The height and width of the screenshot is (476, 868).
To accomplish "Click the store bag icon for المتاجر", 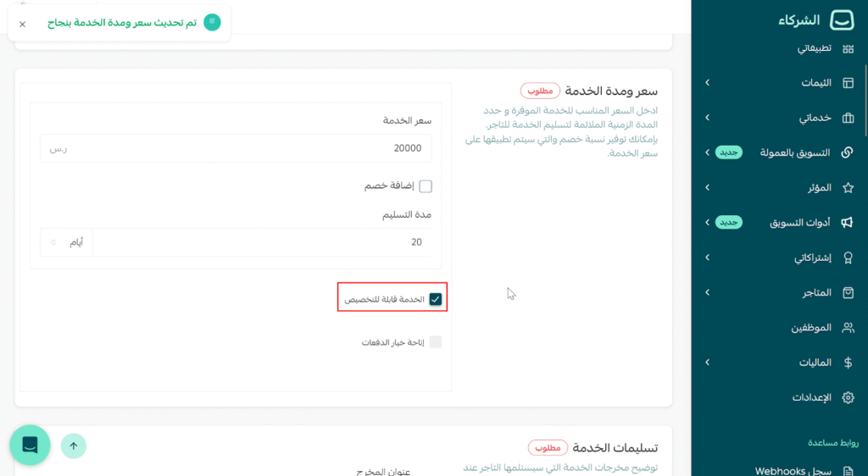I will [x=847, y=292].
